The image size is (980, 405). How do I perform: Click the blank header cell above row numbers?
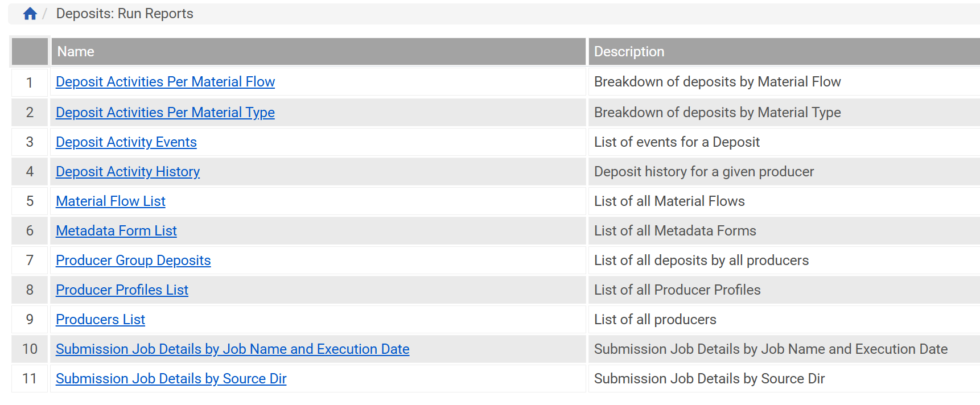30,52
